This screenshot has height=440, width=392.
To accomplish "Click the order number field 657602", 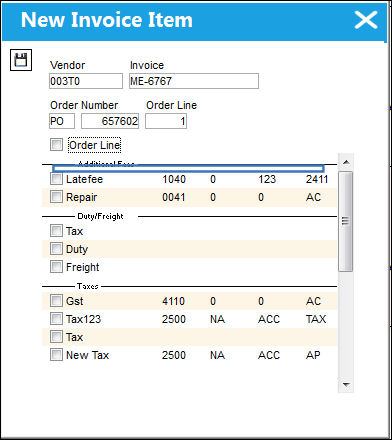I will point(110,121).
